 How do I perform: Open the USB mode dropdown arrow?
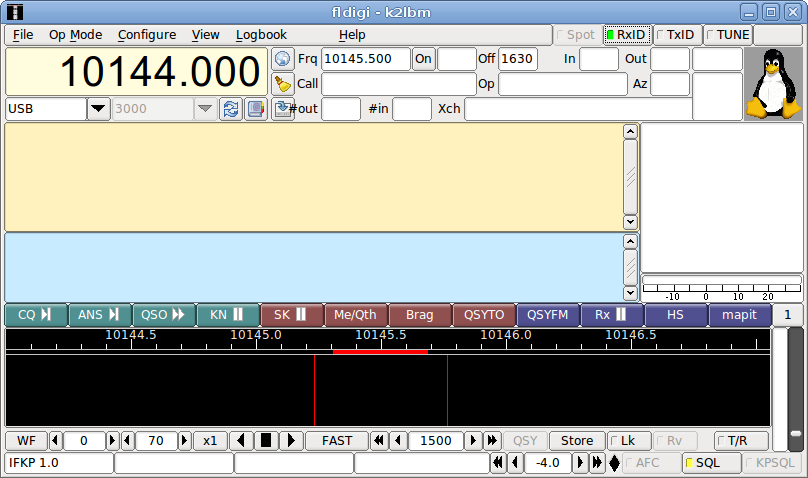98,109
